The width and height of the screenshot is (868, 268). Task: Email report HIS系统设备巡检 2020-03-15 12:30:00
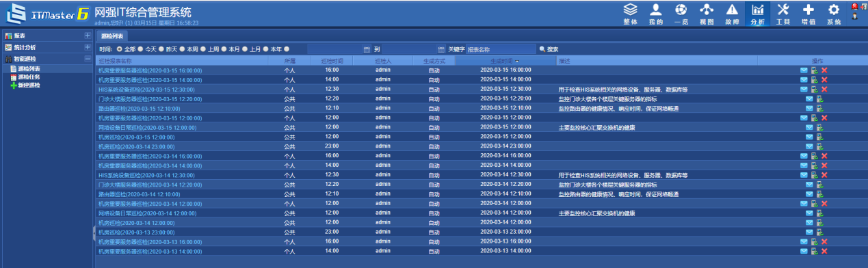tap(804, 90)
